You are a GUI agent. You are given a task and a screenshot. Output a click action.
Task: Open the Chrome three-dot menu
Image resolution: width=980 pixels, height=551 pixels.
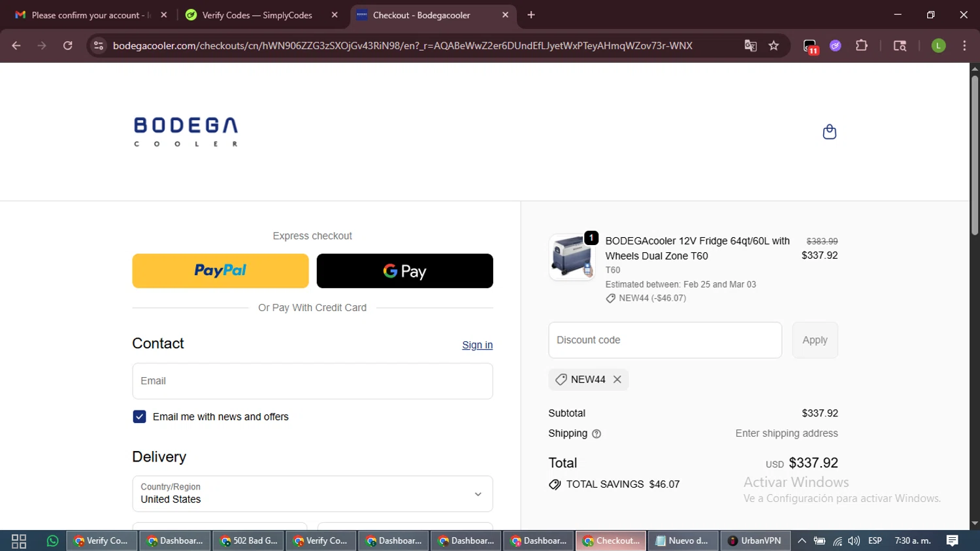964,46
